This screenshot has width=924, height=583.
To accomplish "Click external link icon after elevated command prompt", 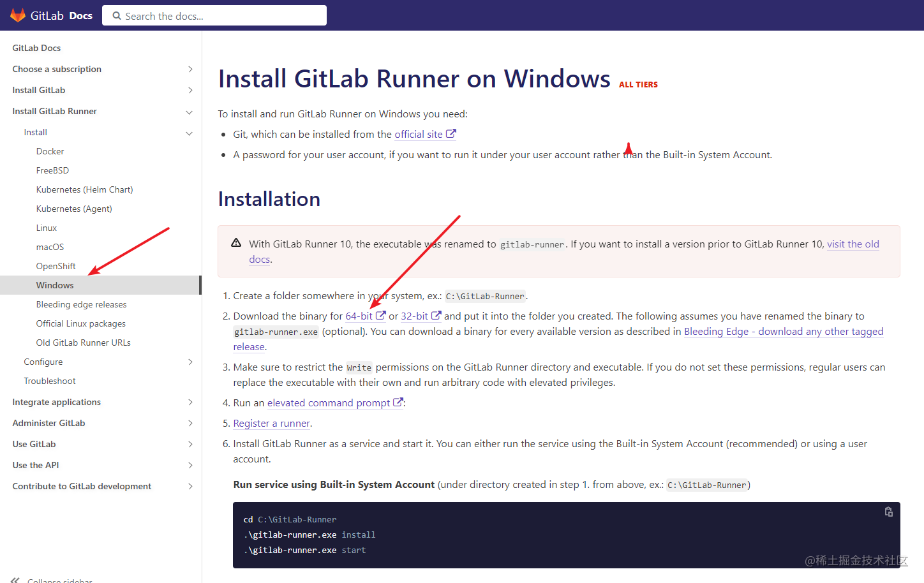I will pos(398,402).
